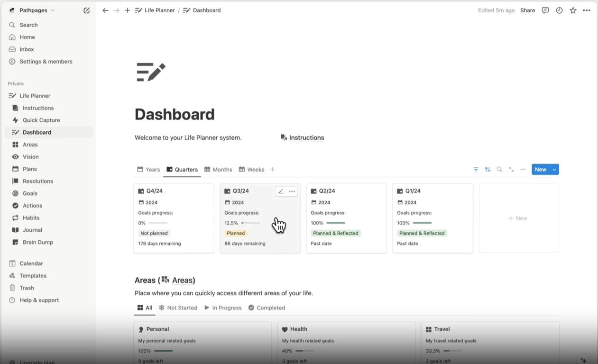
Task: Click the Q4/24 goals progress bar
Action: (x=158, y=223)
